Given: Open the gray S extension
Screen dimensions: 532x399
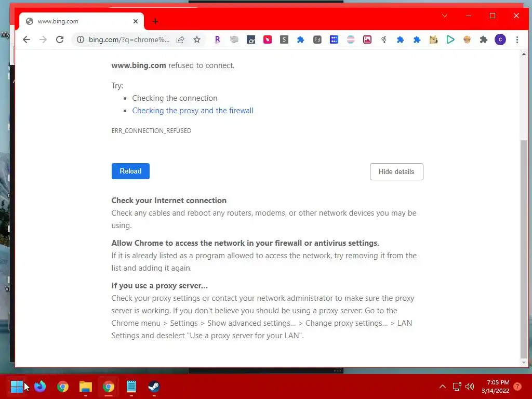Looking at the screenshot, I should tap(284, 39).
